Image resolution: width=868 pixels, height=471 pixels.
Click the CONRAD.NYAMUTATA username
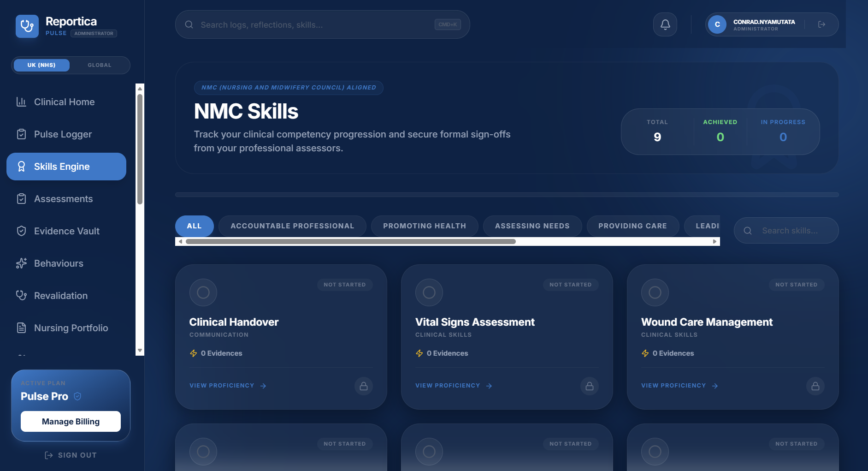pyautogui.click(x=764, y=22)
